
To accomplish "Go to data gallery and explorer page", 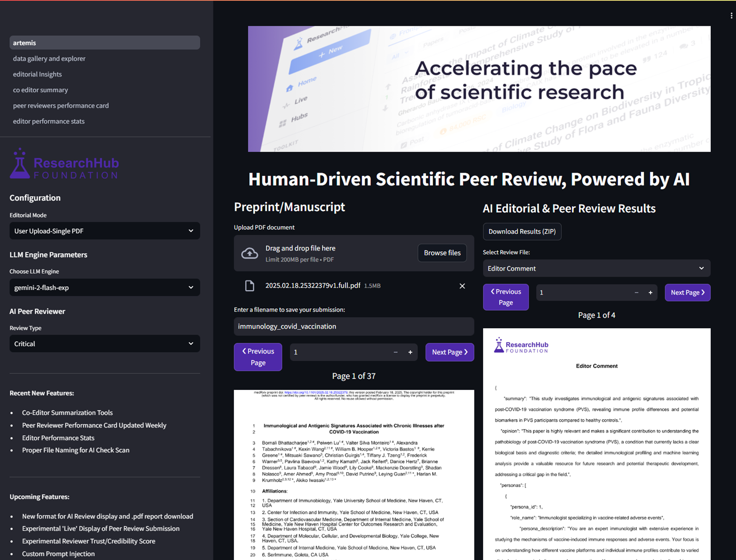I will (49, 59).
